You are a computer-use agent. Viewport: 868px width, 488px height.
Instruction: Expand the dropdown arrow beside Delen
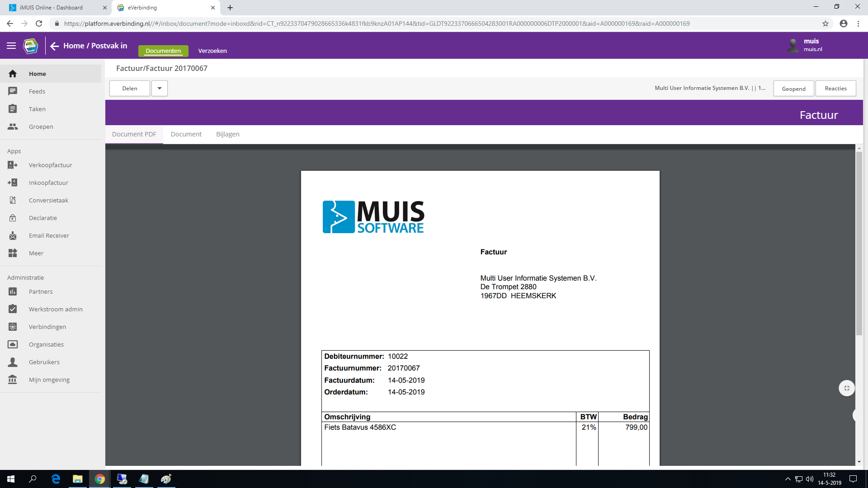point(160,89)
